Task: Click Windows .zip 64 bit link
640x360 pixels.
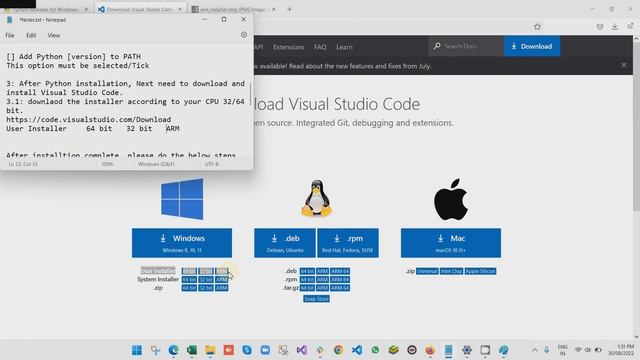Action: click(189, 288)
